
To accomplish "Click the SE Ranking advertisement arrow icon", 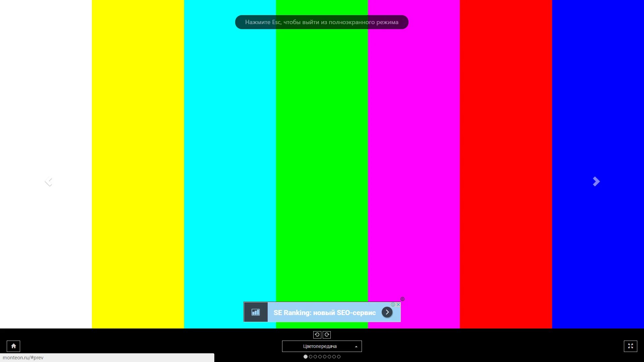I will tap(387, 312).
